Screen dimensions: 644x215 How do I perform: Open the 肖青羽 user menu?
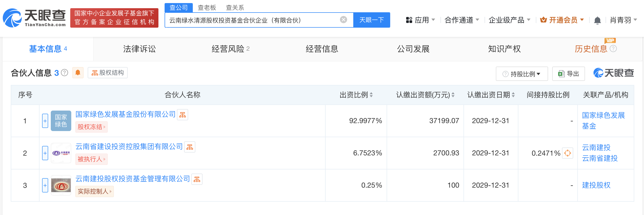point(623,20)
